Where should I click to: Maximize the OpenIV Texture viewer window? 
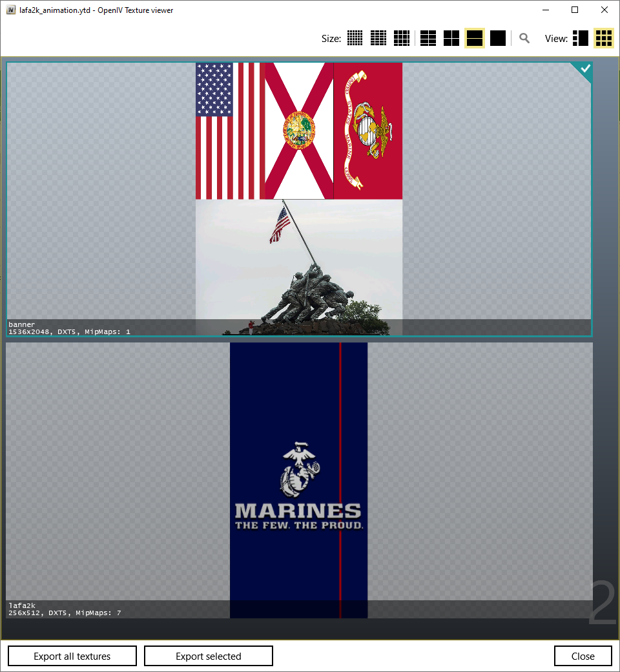(575, 10)
